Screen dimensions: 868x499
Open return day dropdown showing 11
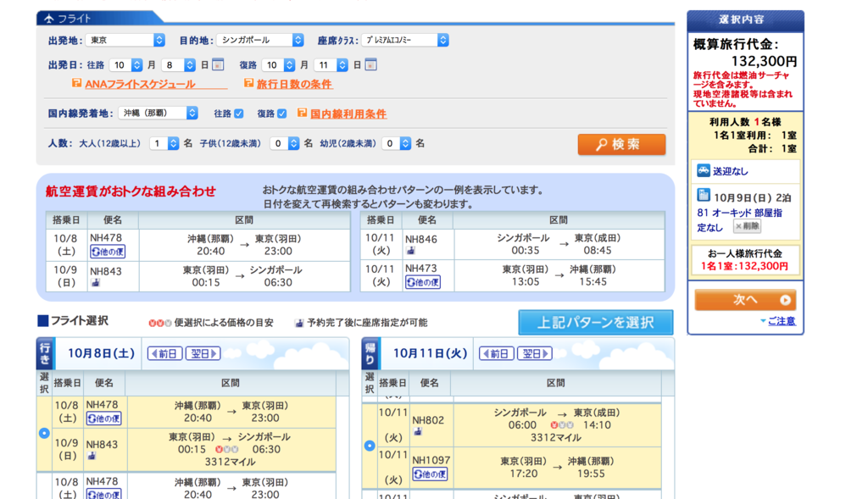pos(331,64)
